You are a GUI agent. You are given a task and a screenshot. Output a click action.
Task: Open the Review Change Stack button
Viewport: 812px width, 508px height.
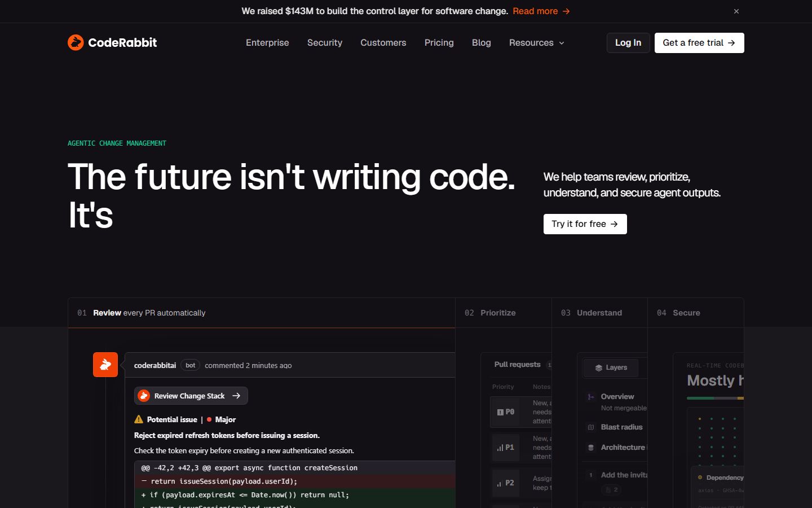191,396
